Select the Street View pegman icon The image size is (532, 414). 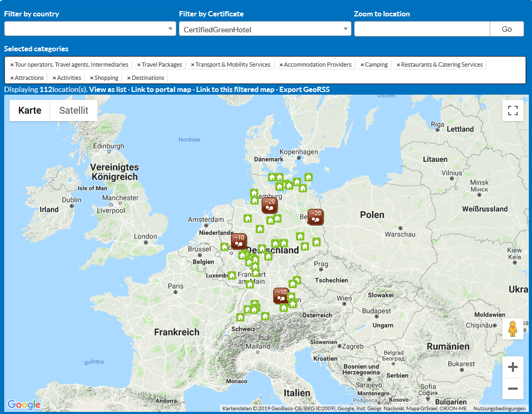[512, 329]
